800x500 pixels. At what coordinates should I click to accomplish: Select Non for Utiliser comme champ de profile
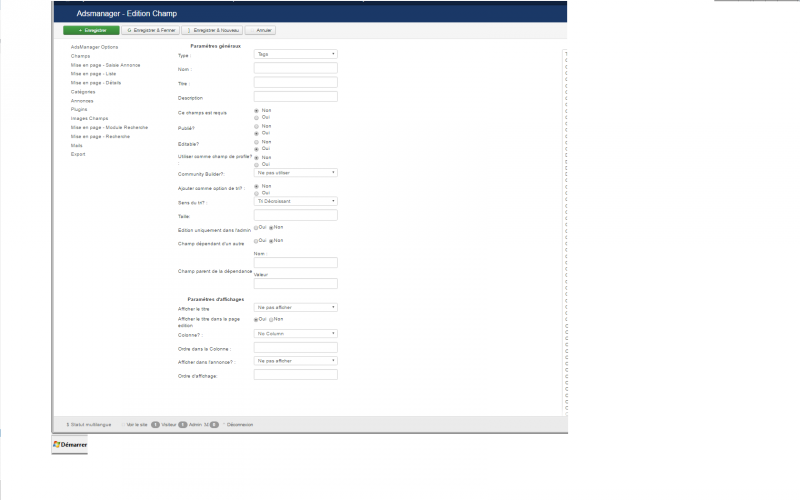[x=257, y=158]
